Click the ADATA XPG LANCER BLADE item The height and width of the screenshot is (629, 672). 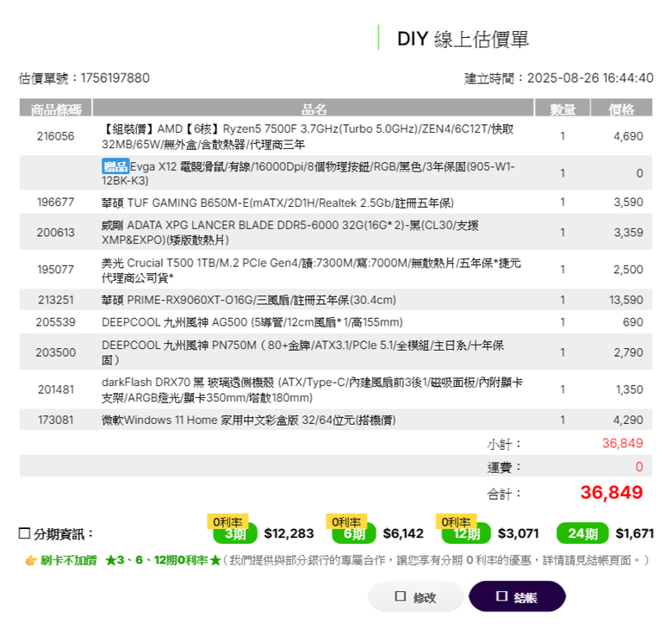[x=290, y=233]
